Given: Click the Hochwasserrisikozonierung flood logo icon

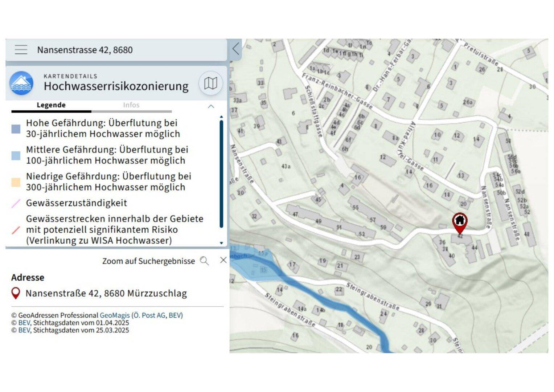Looking at the screenshot, I should [21, 83].
